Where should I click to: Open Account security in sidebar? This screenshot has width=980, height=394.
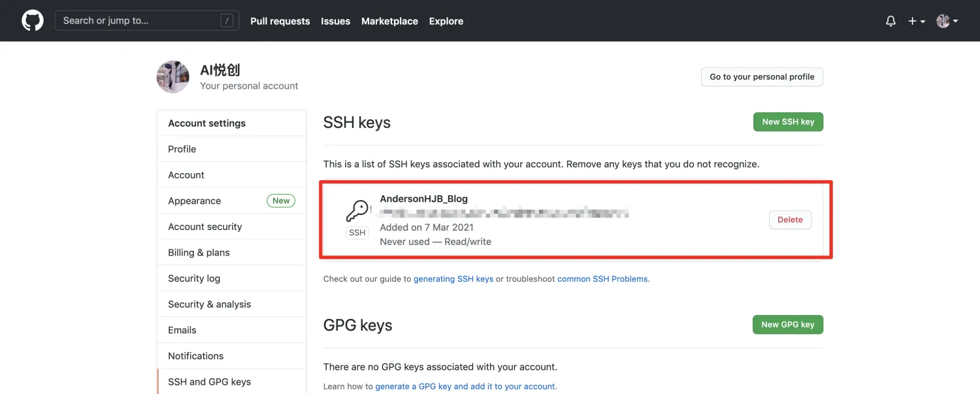(x=232, y=227)
